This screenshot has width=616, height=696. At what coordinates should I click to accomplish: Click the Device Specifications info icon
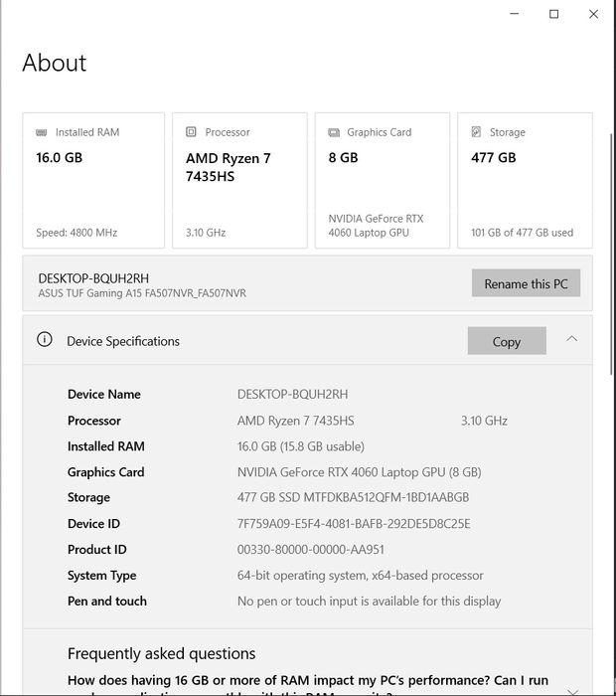(45, 340)
